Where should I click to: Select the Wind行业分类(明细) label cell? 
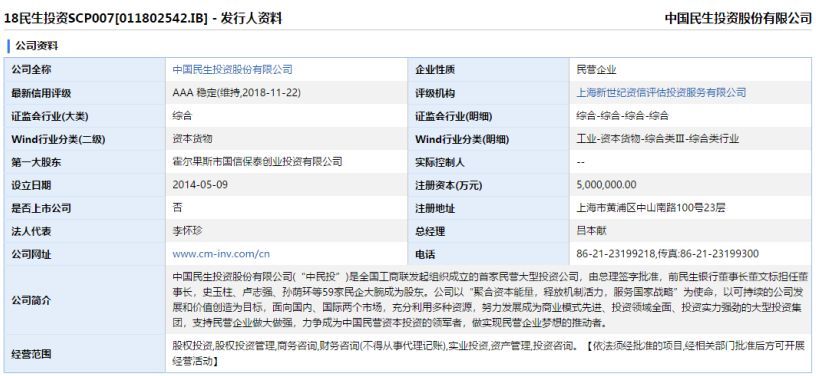[x=489, y=139]
